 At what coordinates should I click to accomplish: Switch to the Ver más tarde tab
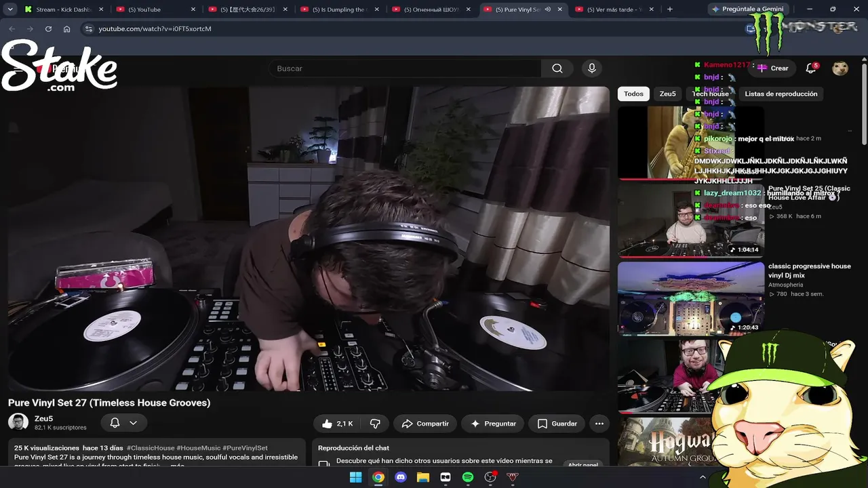coord(614,9)
